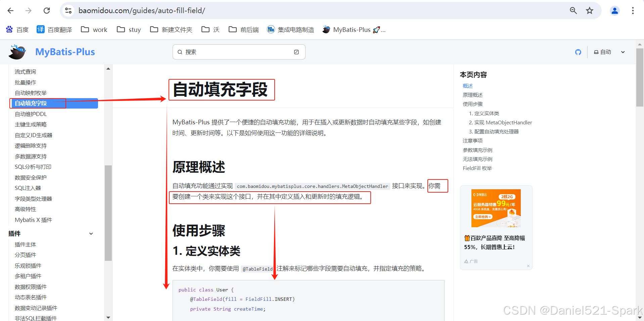Click the 搜索 search box
Viewport: 644px width, 321px height.
pyautogui.click(x=239, y=52)
